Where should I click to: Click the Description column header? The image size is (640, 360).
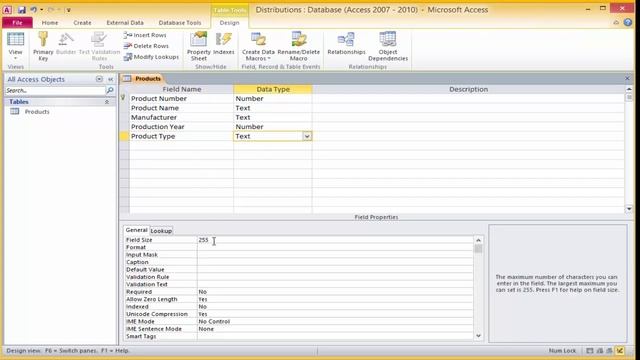[468, 89]
